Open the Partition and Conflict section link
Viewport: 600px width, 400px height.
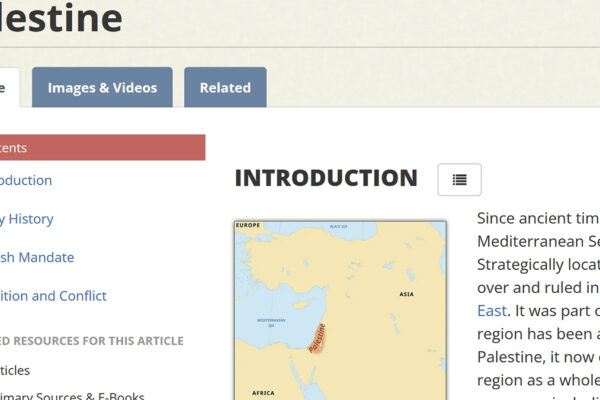[53, 296]
